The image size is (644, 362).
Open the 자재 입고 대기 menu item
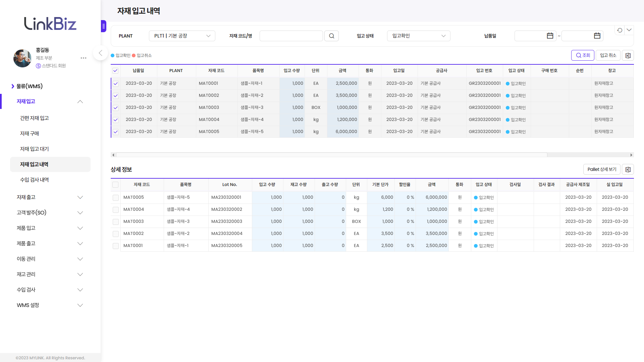click(35, 149)
